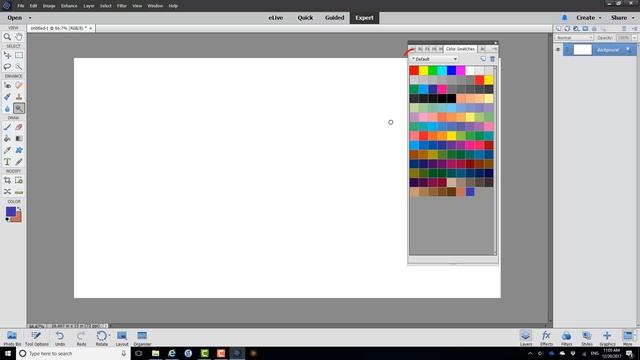Click the Color Swatches panel tab
Screen dimensions: 640x360
tap(460, 49)
